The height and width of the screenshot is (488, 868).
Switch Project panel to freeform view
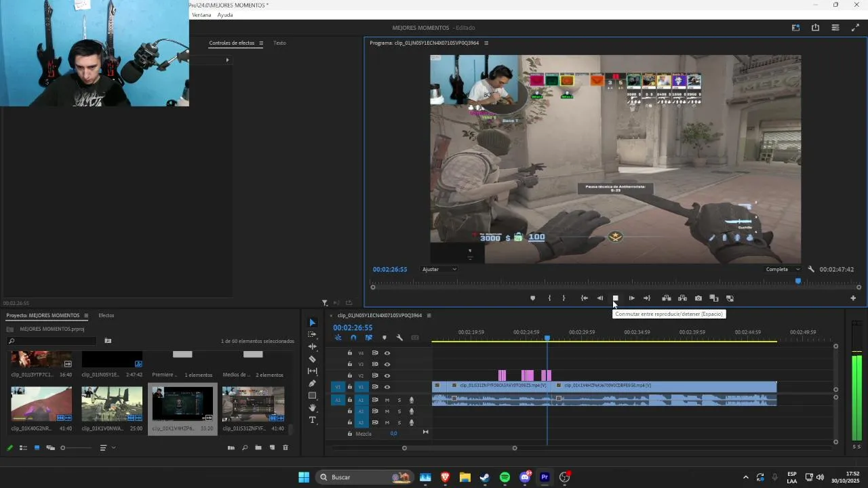point(50,447)
